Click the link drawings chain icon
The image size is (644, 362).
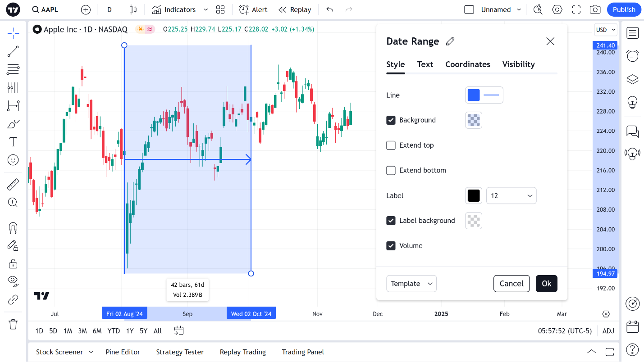click(x=13, y=299)
